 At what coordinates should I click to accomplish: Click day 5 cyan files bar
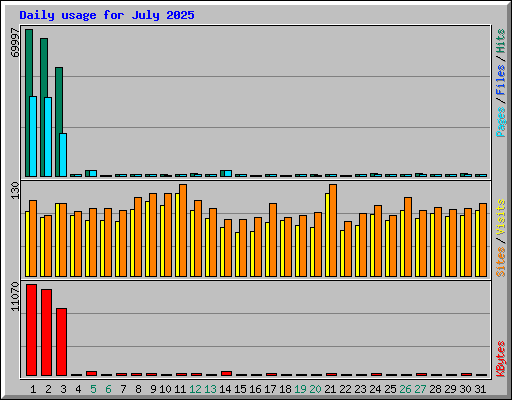coord(93,173)
